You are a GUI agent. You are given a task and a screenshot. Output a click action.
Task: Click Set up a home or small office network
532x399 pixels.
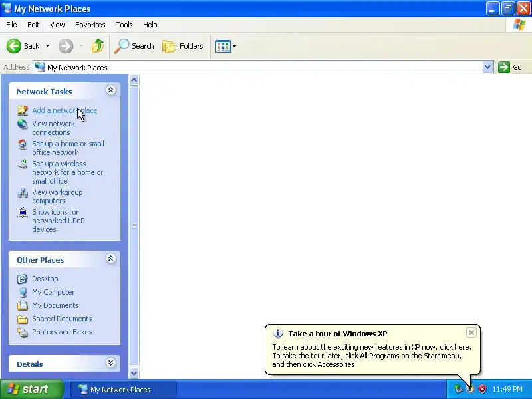[x=68, y=148]
